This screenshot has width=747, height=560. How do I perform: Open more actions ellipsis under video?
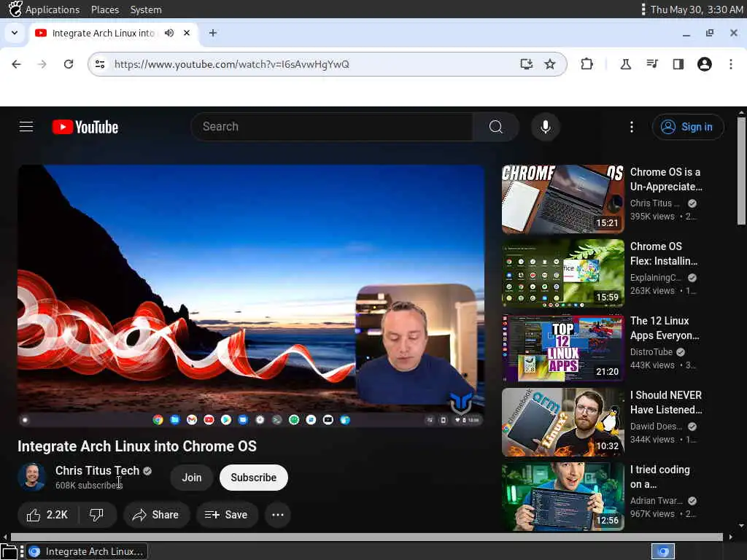click(278, 515)
